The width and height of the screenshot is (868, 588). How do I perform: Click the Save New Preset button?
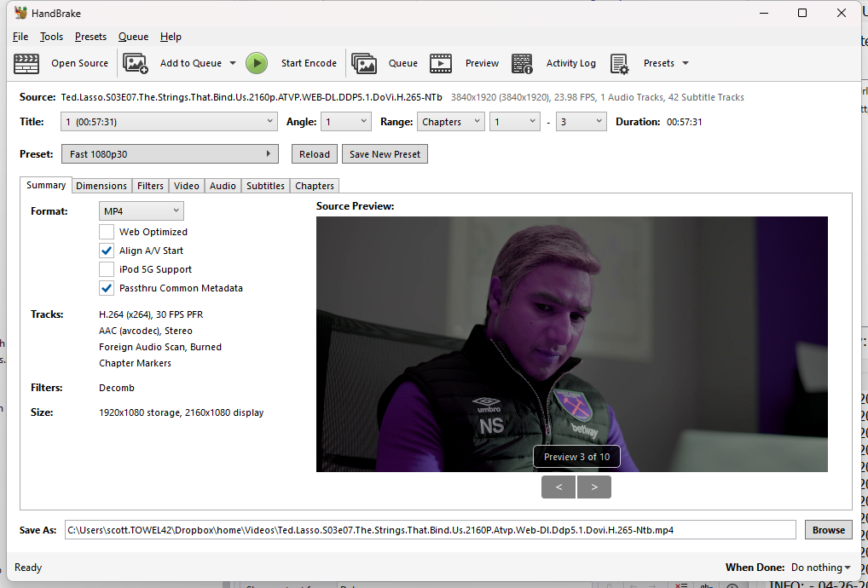(x=385, y=154)
